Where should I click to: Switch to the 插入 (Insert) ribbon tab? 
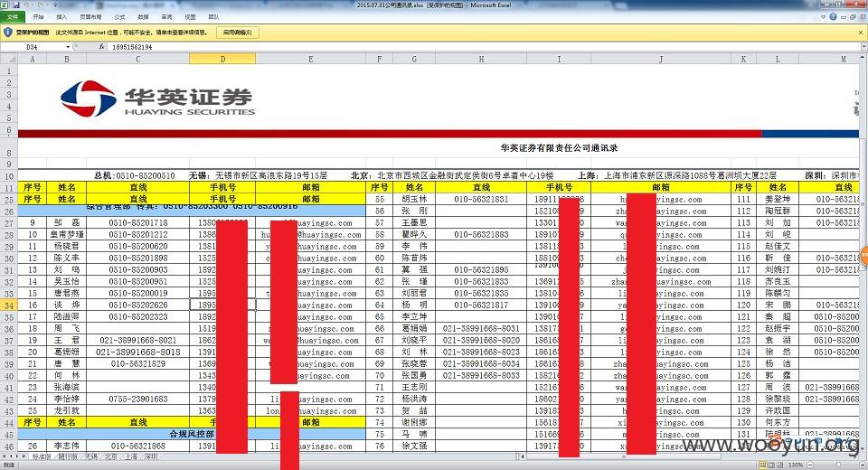61,16
